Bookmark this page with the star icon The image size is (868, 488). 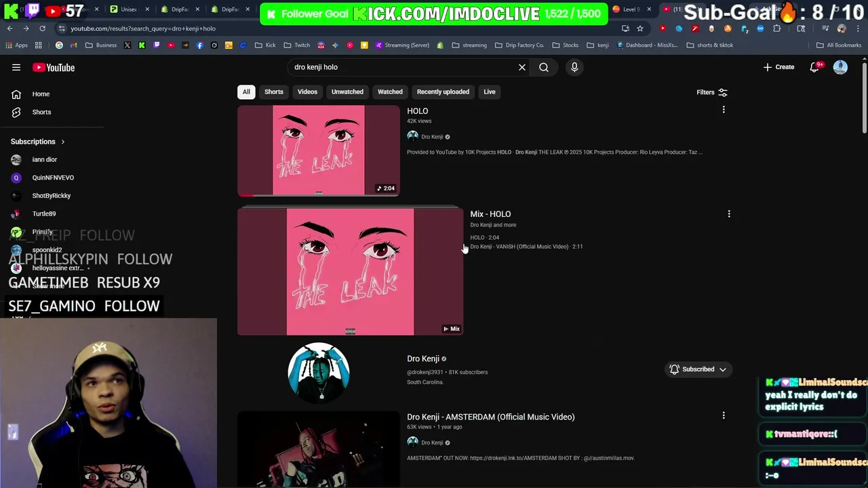click(640, 28)
